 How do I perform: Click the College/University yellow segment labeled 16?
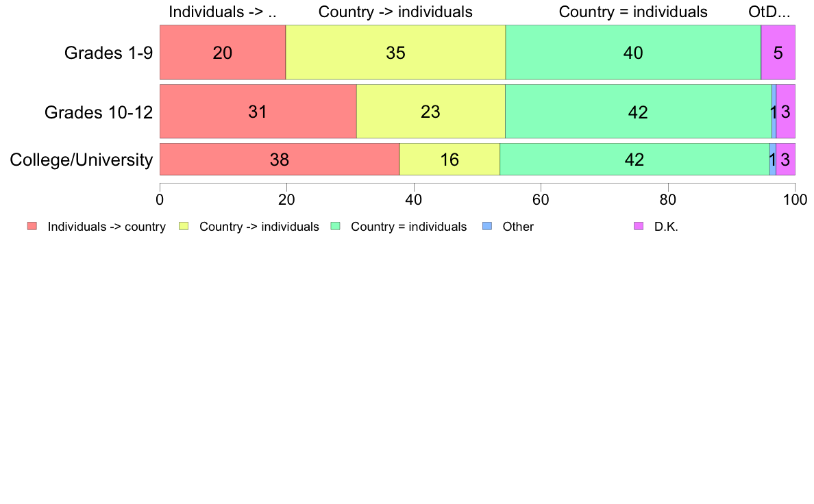[449, 160]
